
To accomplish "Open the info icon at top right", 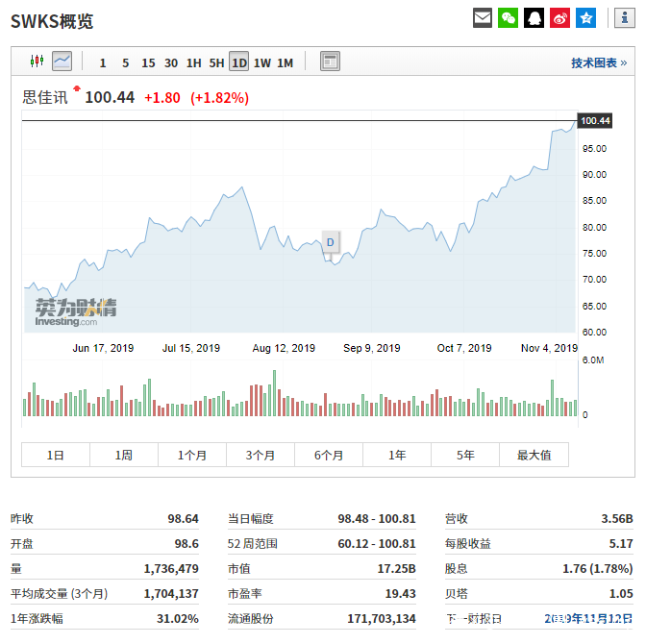I will click(625, 17).
